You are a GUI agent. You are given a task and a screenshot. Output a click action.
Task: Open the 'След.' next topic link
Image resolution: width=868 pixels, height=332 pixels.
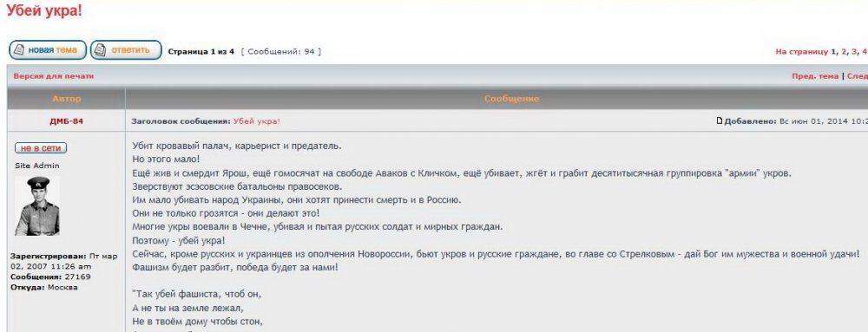click(x=857, y=76)
